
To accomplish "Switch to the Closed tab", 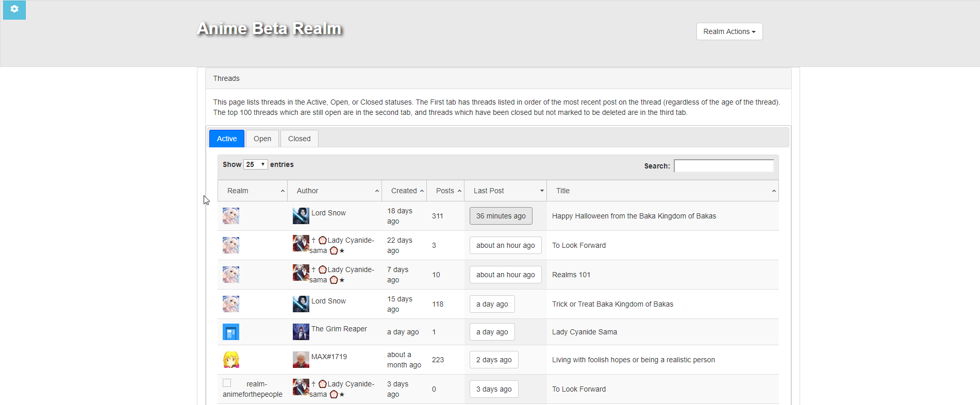I will pos(300,139).
